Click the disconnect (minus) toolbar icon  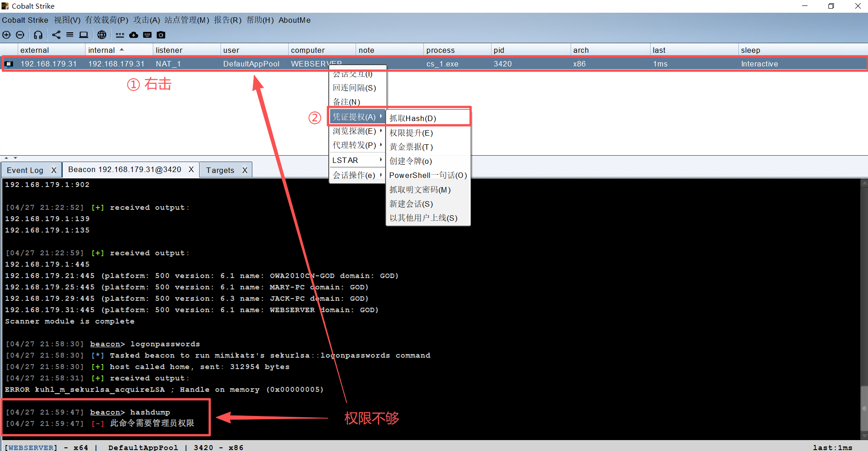point(20,35)
